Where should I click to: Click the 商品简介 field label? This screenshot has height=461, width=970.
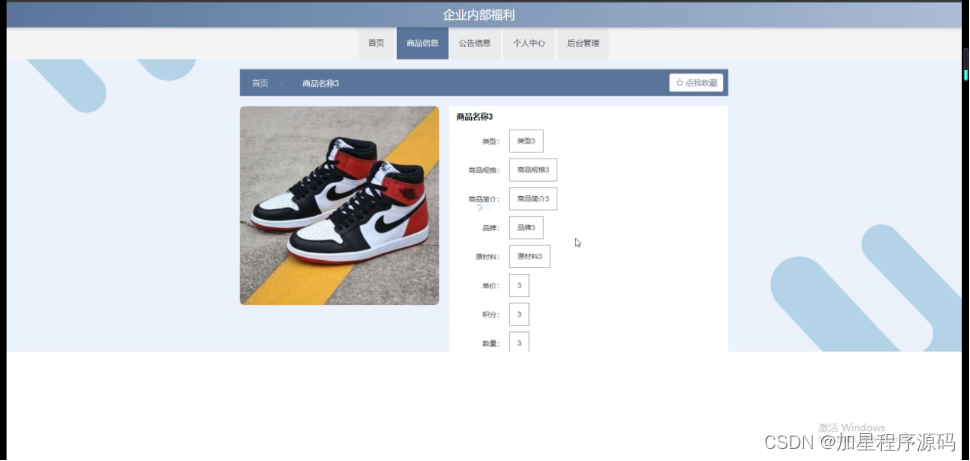(484, 199)
